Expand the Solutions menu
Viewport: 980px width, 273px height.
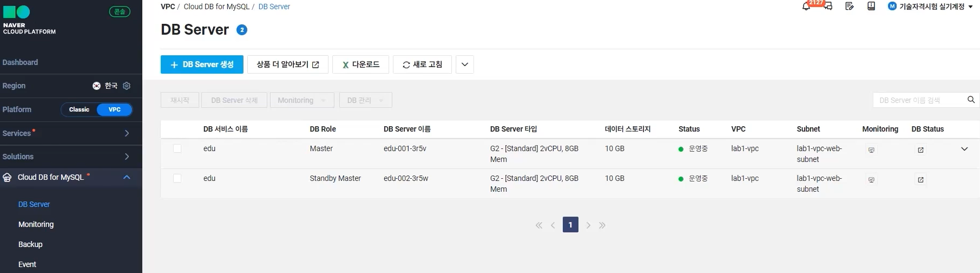(x=71, y=157)
